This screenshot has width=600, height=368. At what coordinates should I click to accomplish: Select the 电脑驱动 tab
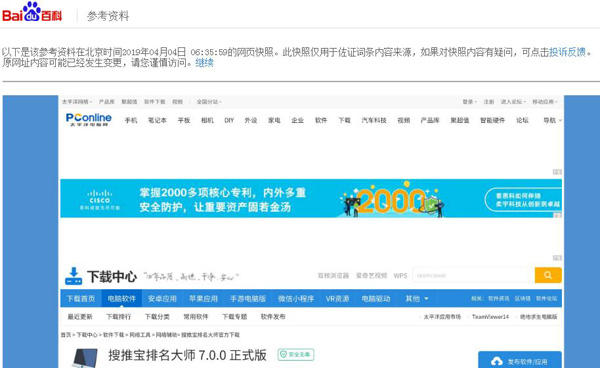tap(376, 298)
